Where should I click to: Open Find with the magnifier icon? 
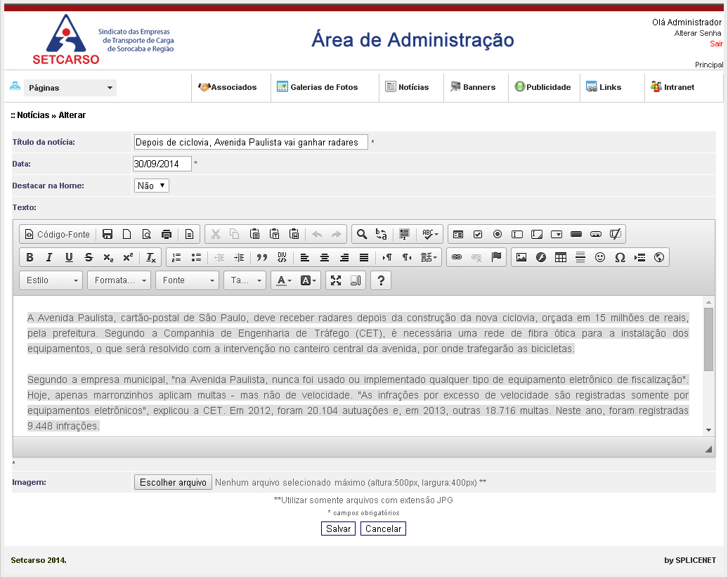362,235
